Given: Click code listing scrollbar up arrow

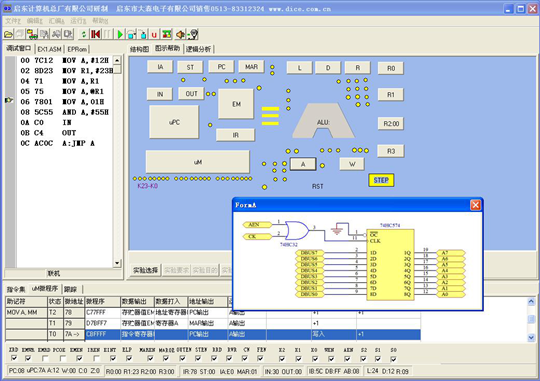Looking at the screenshot, I should (117, 60).
